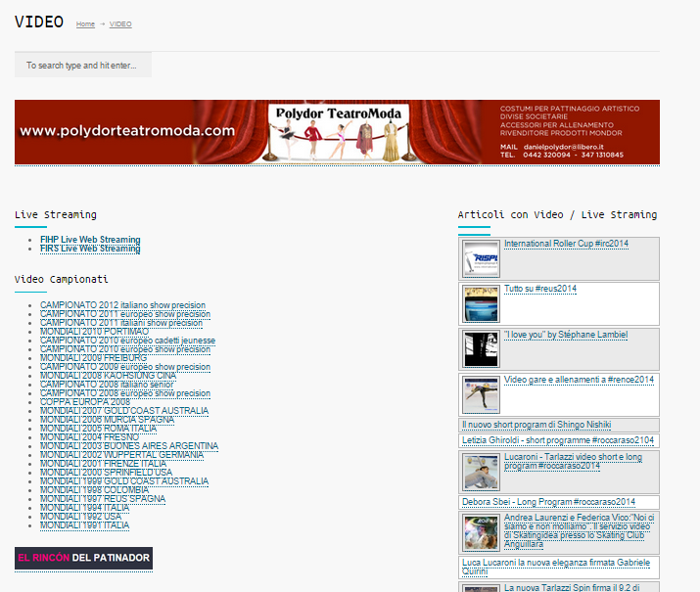Viewport: 700px width, 592px height.
Task: Open Letizia Ghiroldi short programme article
Action: point(558,440)
